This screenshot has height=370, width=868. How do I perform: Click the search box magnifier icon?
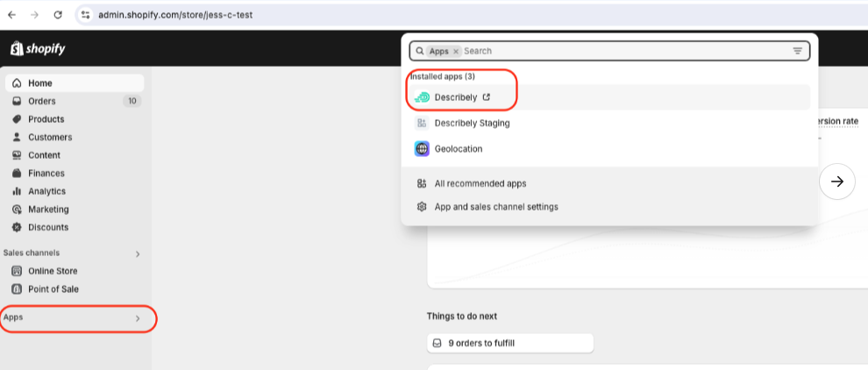click(419, 51)
